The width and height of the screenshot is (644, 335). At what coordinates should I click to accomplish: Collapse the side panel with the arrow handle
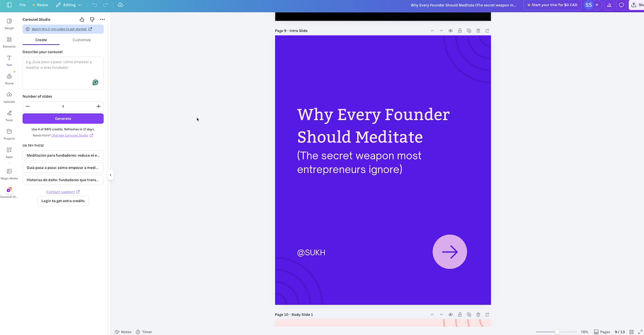pos(111,175)
